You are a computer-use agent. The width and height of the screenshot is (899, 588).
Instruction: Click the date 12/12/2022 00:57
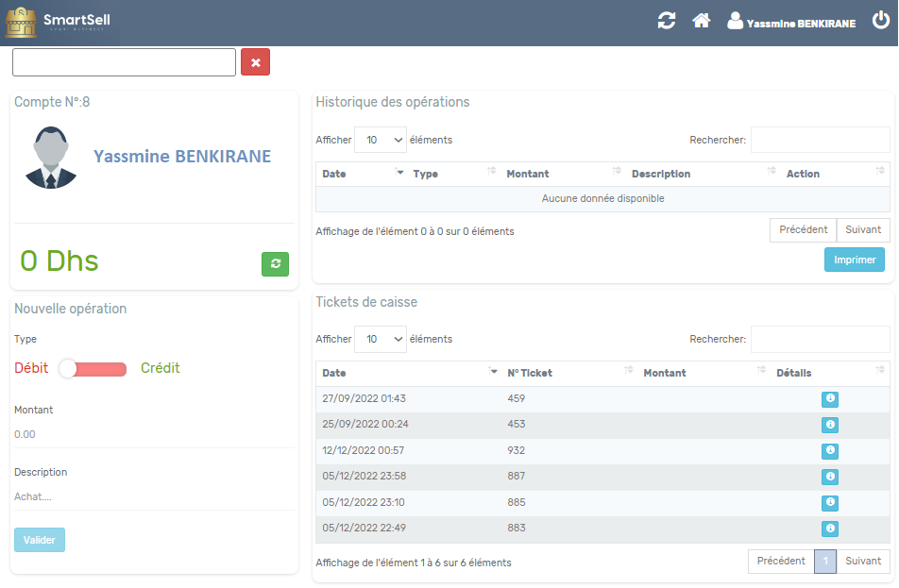(363, 450)
